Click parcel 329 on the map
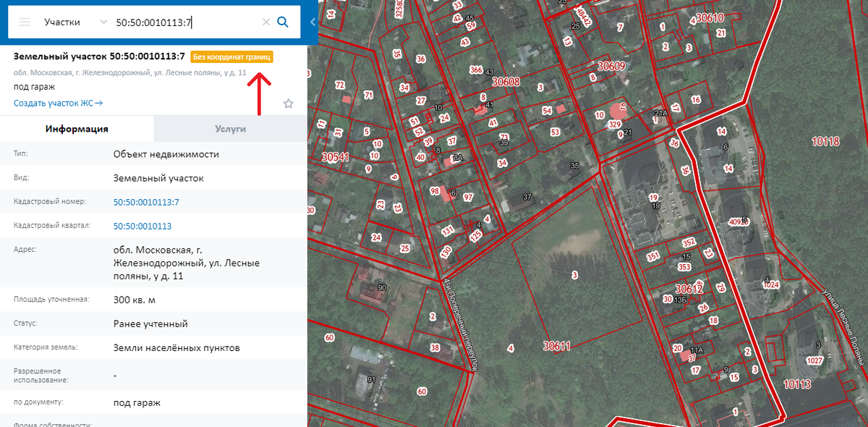Image resolution: width=868 pixels, height=427 pixels. [615, 124]
